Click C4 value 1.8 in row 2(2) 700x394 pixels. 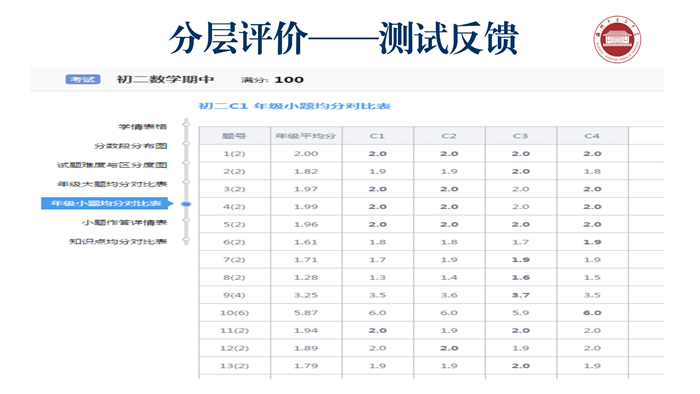tap(592, 171)
